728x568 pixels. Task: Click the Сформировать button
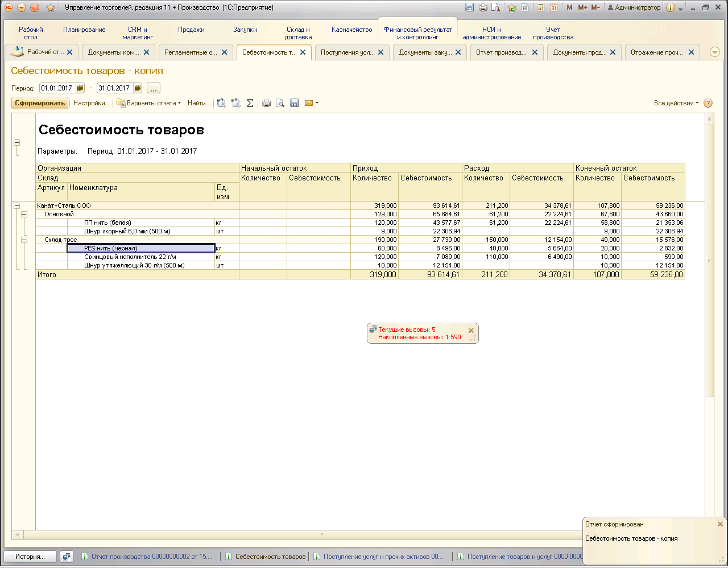tap(40, 103)
